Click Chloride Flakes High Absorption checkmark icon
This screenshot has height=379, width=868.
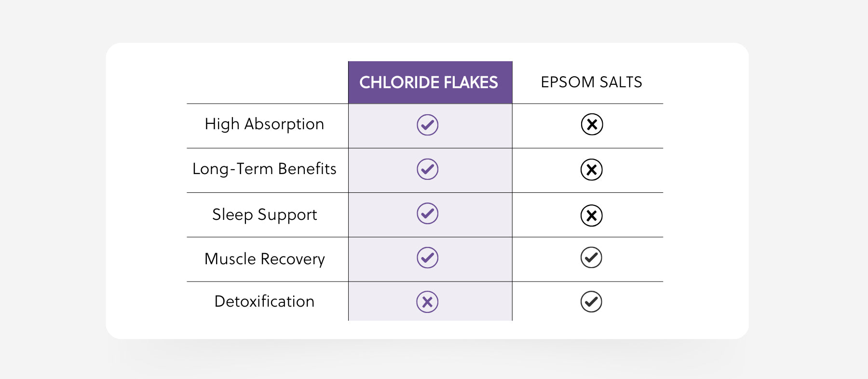427,125
